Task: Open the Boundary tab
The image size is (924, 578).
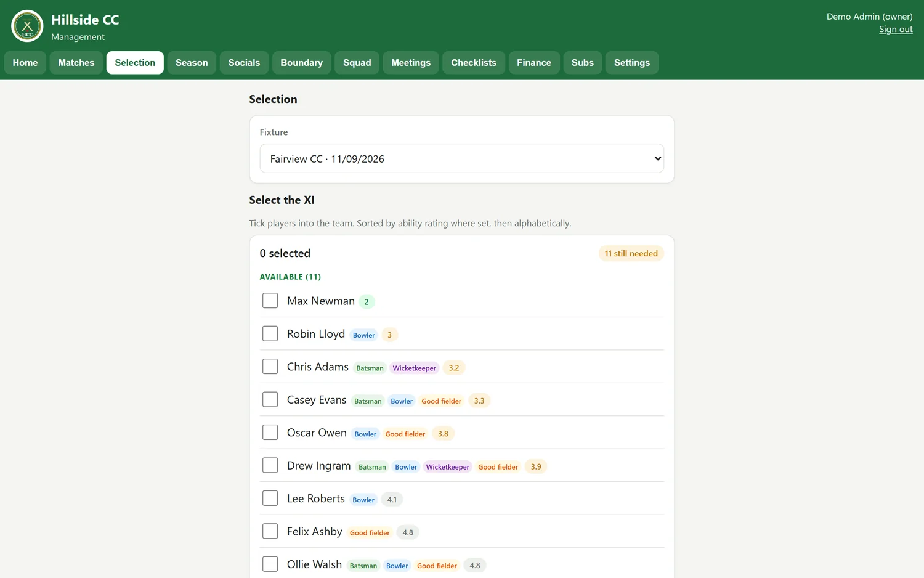Action: click(302, 63)
